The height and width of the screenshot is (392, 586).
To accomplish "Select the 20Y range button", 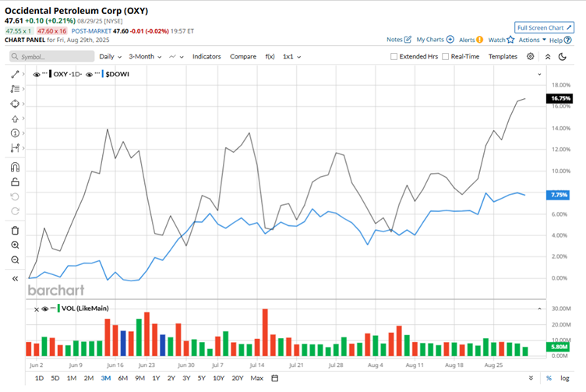I will pos(238,378).
